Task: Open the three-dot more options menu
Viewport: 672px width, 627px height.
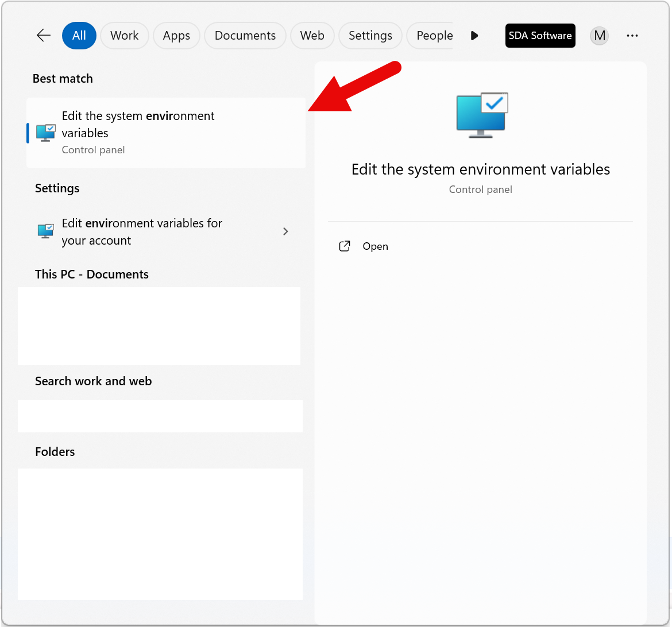Action: 632,36
